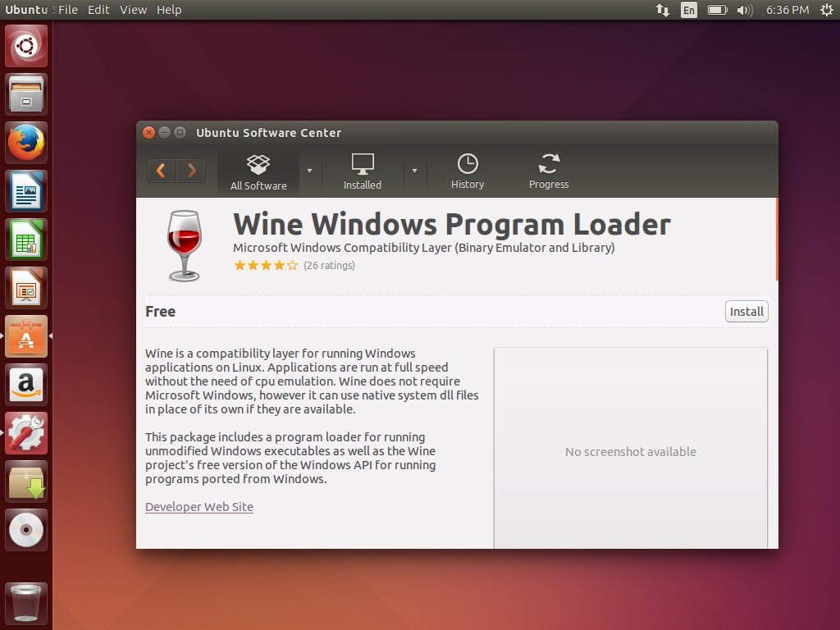Launch LibreOffice Impress from launcher

coord(26,288)
